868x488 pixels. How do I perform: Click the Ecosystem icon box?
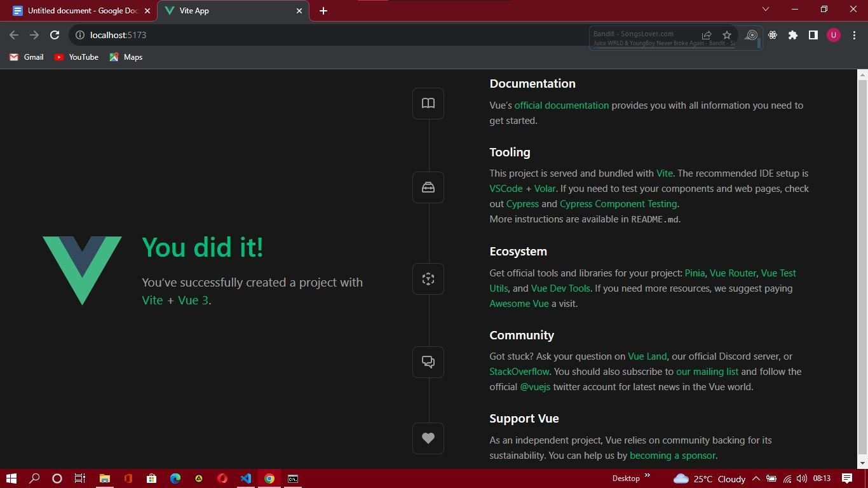(428, 279)
